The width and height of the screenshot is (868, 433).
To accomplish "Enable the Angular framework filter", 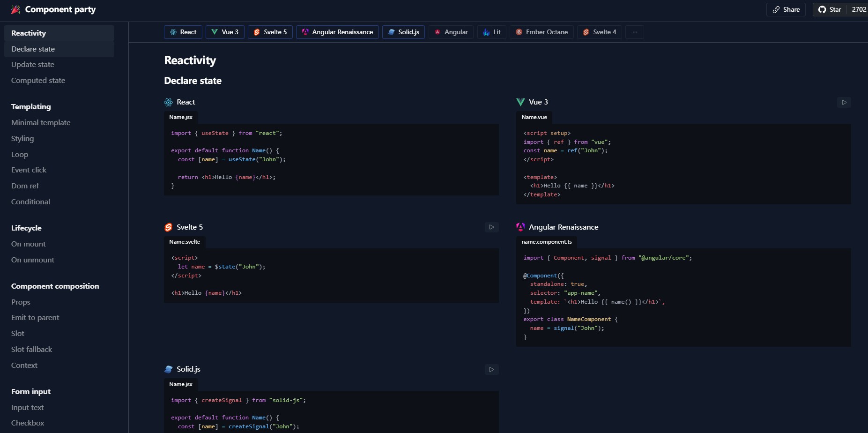I will coord(451,32).
